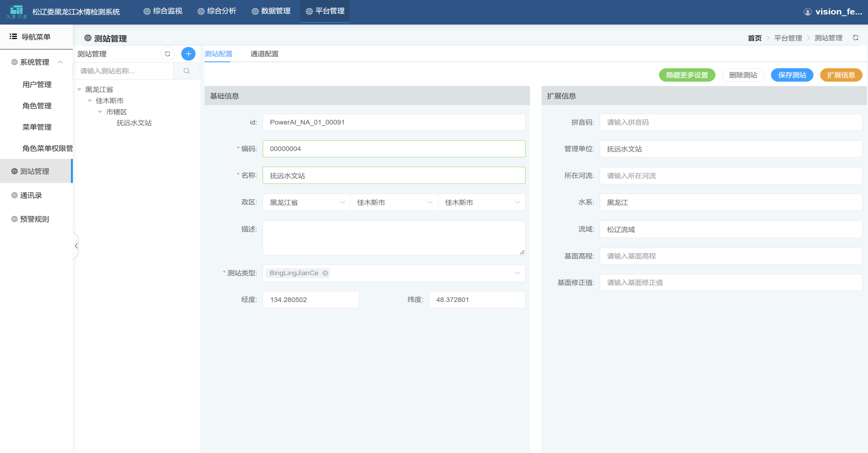Open the district dropdown in 政区
868x453 pixels.
coord(482,202)
